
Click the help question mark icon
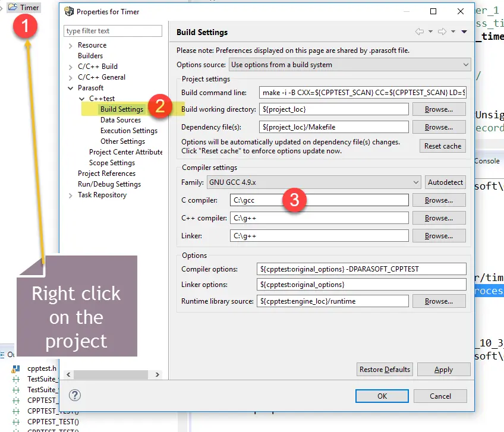click(74, 395)
